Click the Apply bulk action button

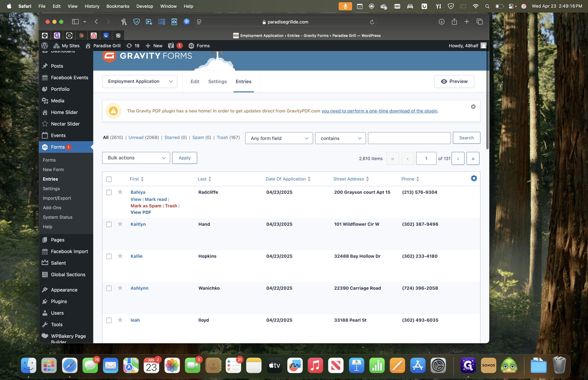[x=185, y=158]
